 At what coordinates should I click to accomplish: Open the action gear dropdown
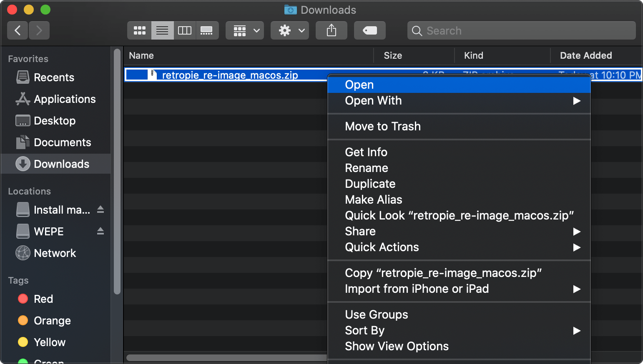coord(289,30)
